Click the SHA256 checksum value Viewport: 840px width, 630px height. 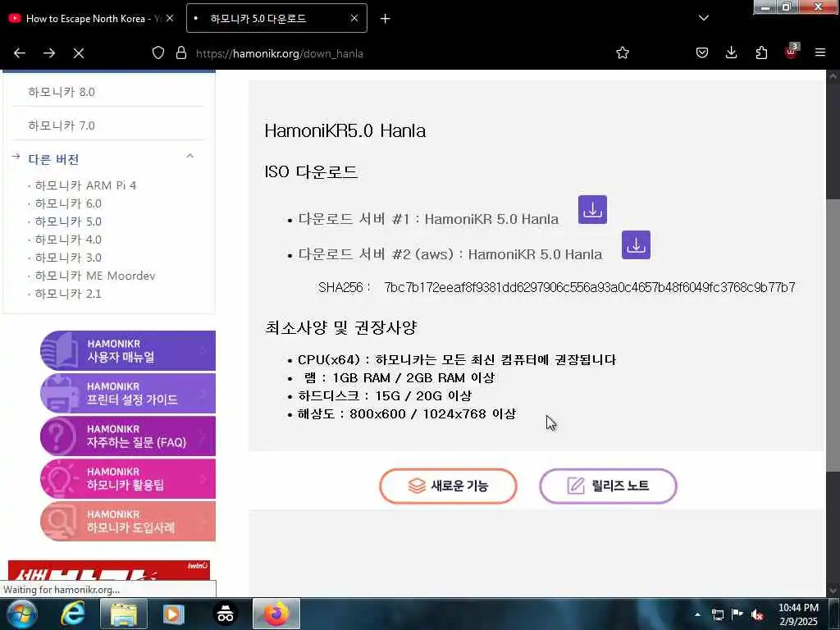click(589, 288)
